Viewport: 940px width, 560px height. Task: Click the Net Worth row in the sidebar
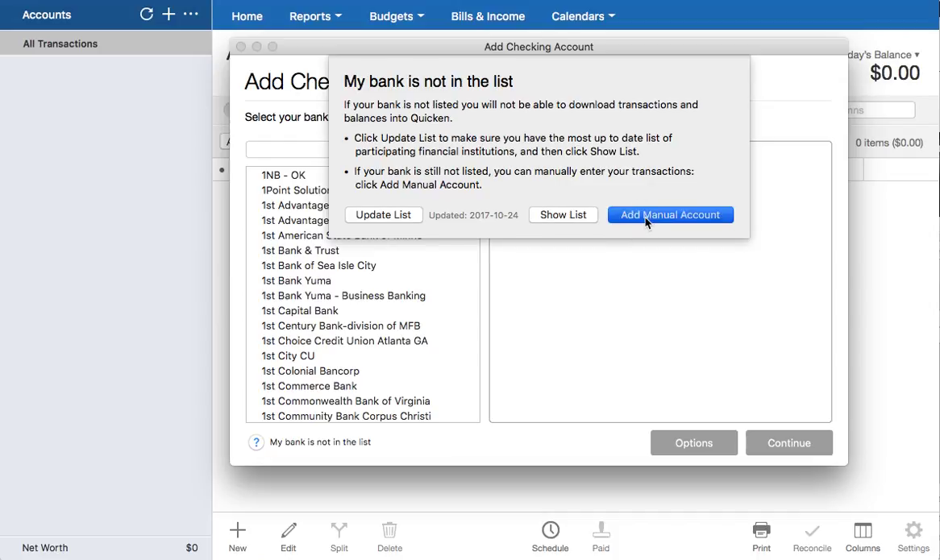106,547
